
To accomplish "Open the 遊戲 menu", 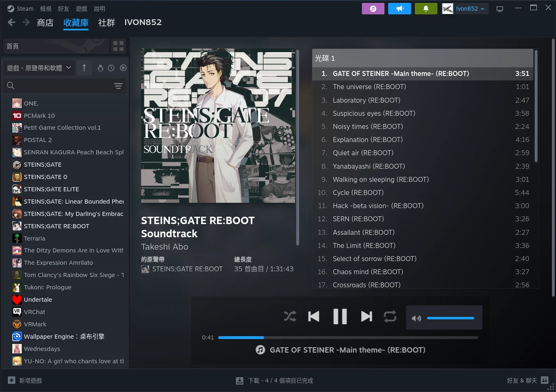I will (82, 9).
